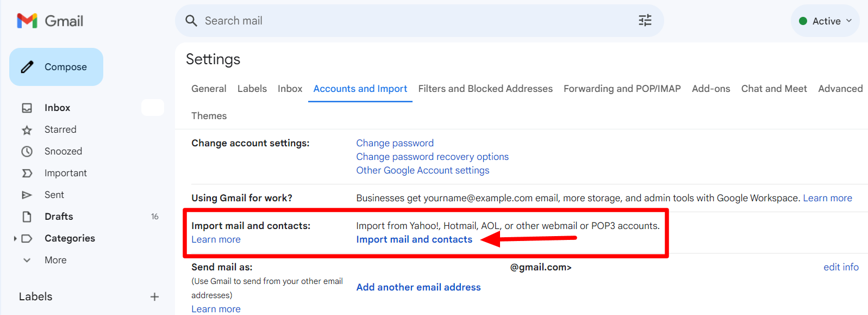The image size is (868, 315).
Task: Click "Change account settings:" heading
Action: click(x=251, y=143)
